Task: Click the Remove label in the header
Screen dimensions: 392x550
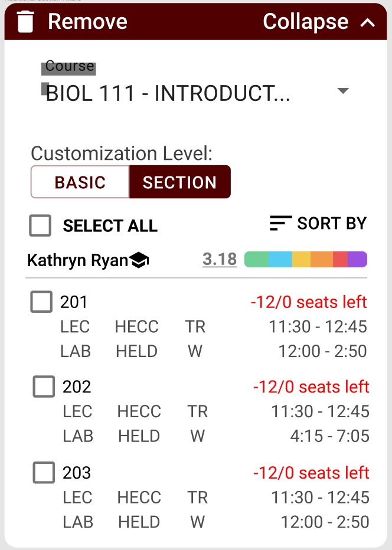Action: tap(87, 21)
